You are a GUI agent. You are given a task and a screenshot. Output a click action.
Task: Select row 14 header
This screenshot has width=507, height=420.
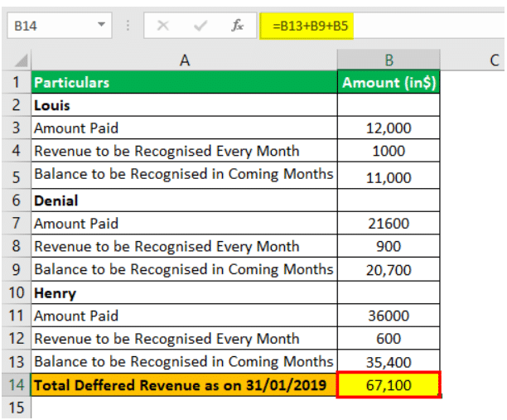tap(17, 384)
